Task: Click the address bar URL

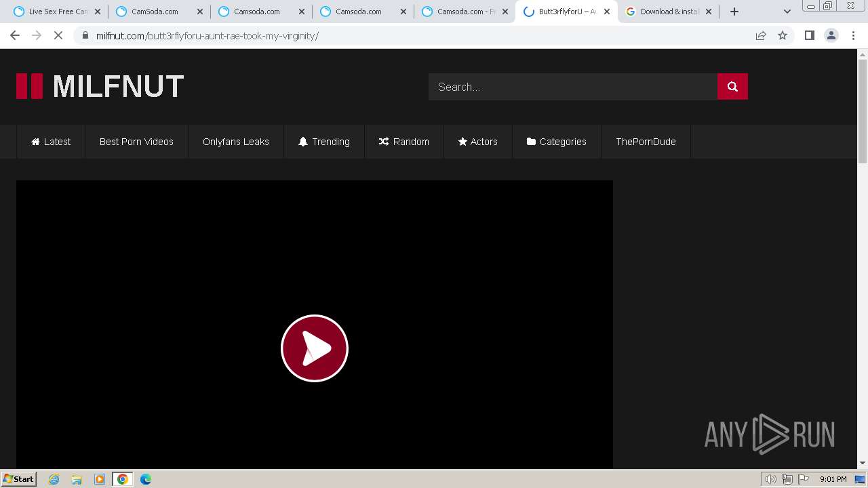Action: point(207,35)
